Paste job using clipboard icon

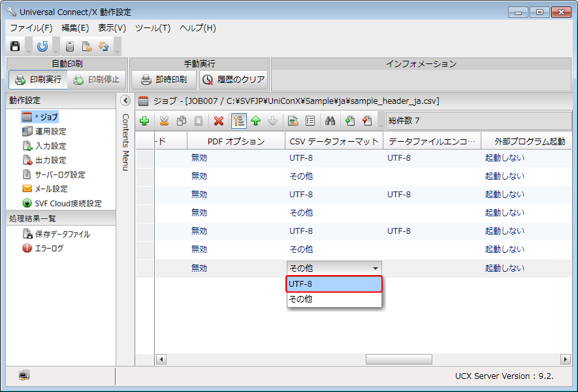(199, 121)
